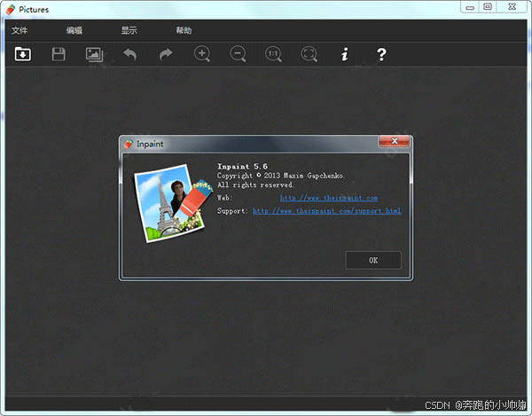
Task: Open help with the question mark icon
Action: tap(381, 54)
